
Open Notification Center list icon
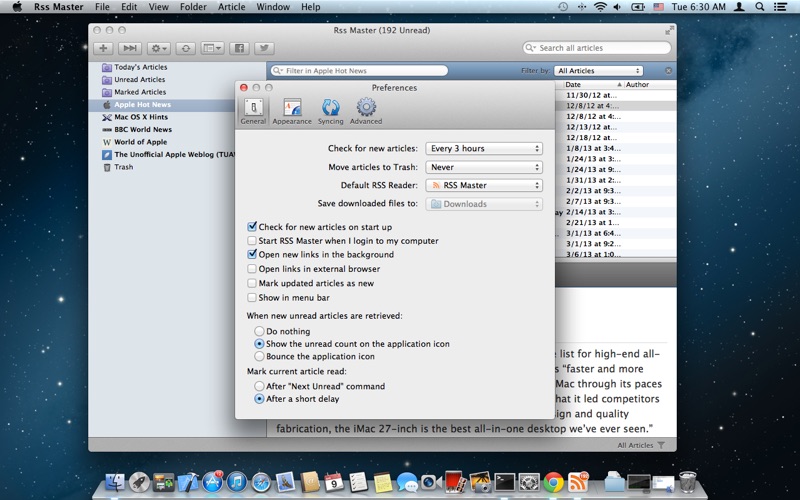tap(780, 7)
